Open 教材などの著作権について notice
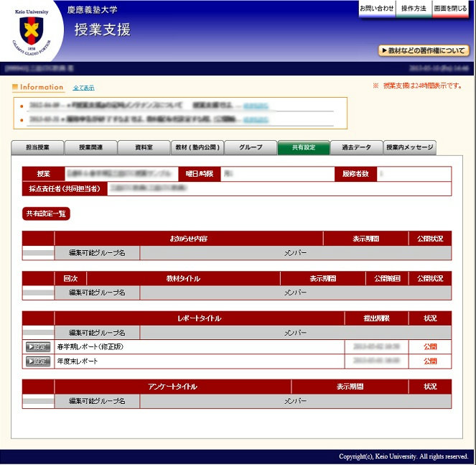The width and height of the screenshot is (476, 465). click(x=423, y=51)
